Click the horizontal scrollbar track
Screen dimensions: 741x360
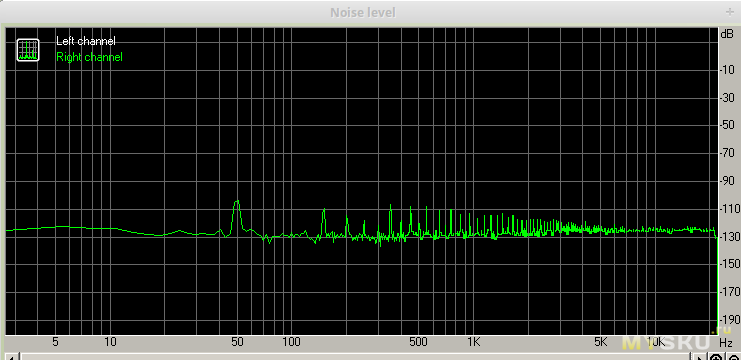click(x=357, y=357)
